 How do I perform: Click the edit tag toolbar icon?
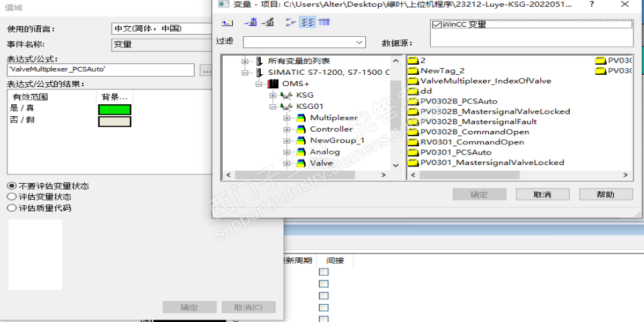pos(267,22)
